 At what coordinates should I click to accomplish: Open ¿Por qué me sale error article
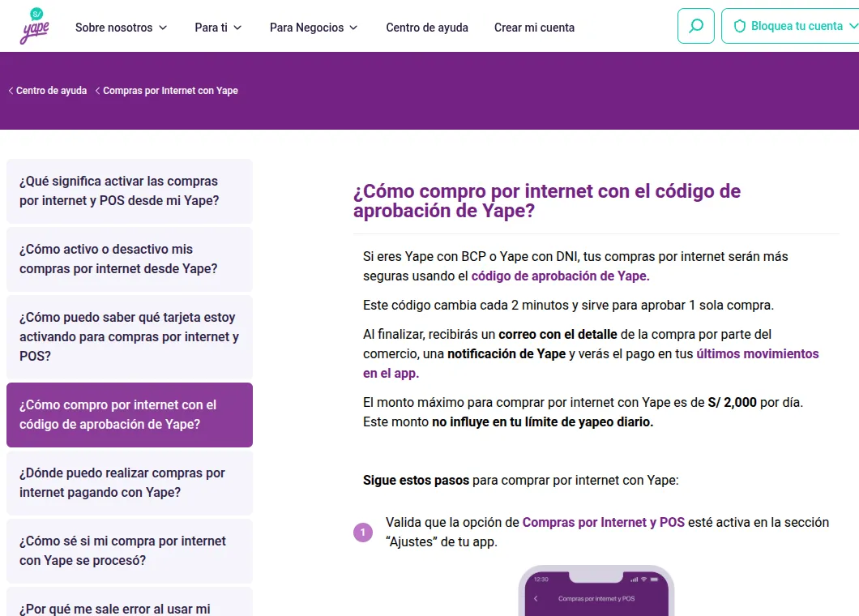pyautogui.click(x=130, y=601)
